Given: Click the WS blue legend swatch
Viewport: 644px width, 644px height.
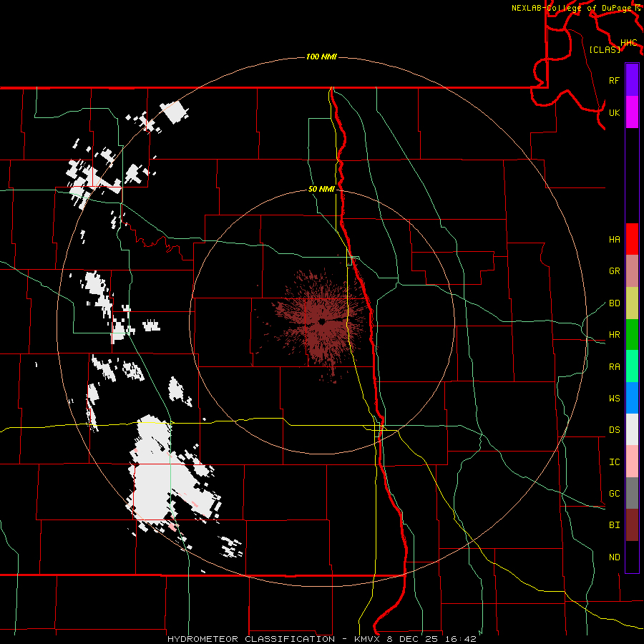Looking at the screenshot, I should (x=632, y=398).
